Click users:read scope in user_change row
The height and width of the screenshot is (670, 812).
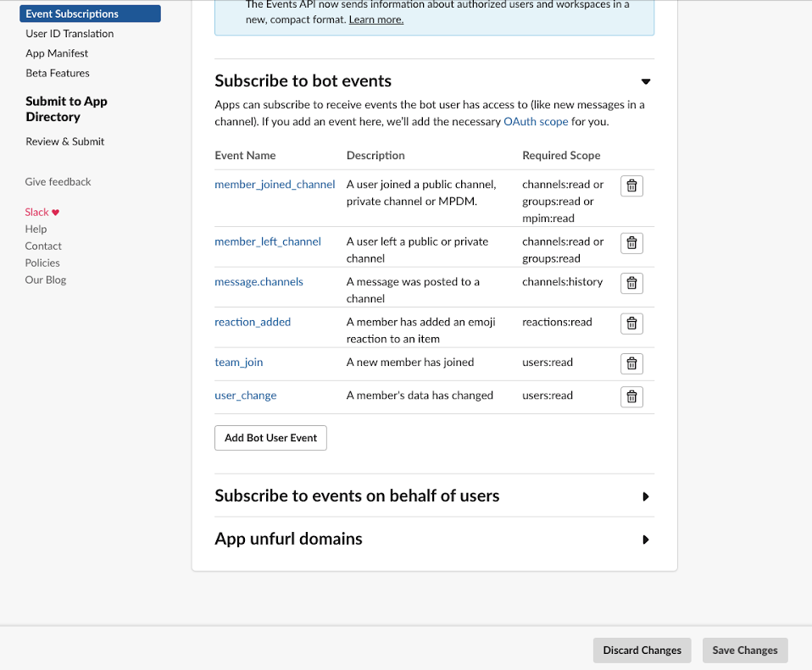click(548, 396)
